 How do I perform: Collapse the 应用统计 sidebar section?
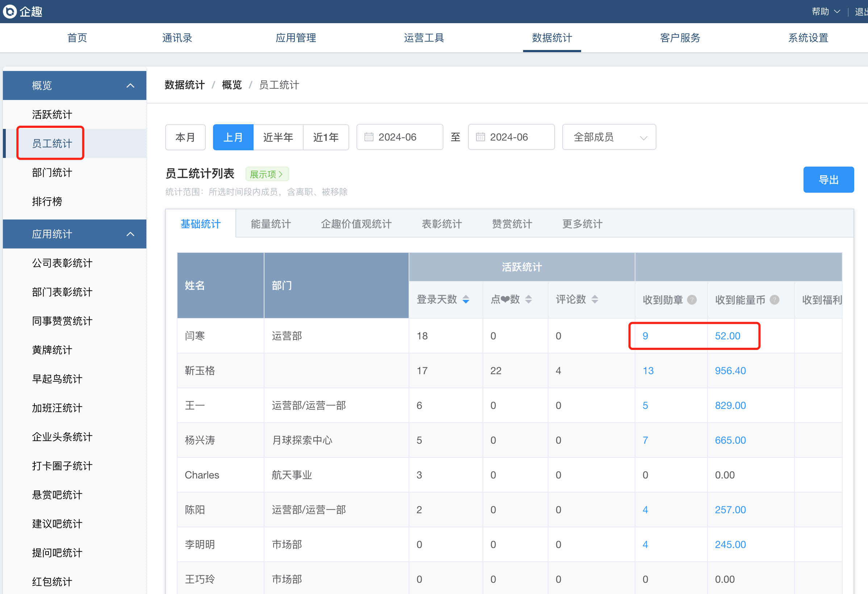[x=130, y=234]
